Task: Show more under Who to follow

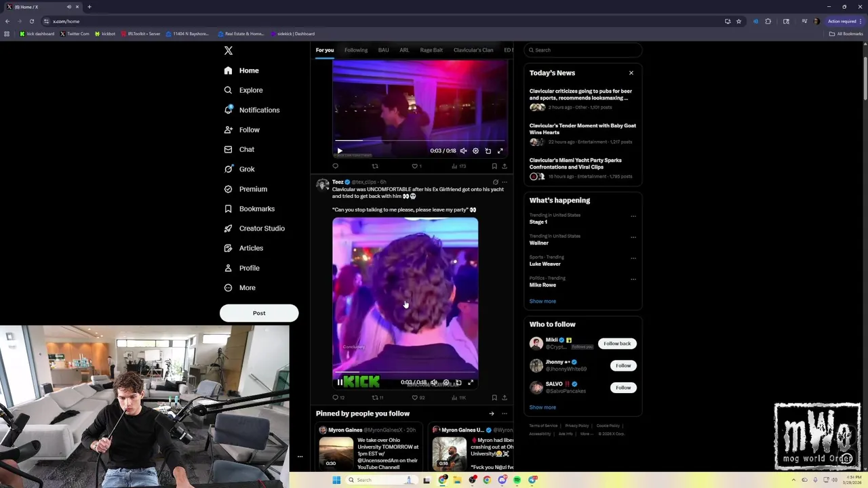Action: click(542, 407)
